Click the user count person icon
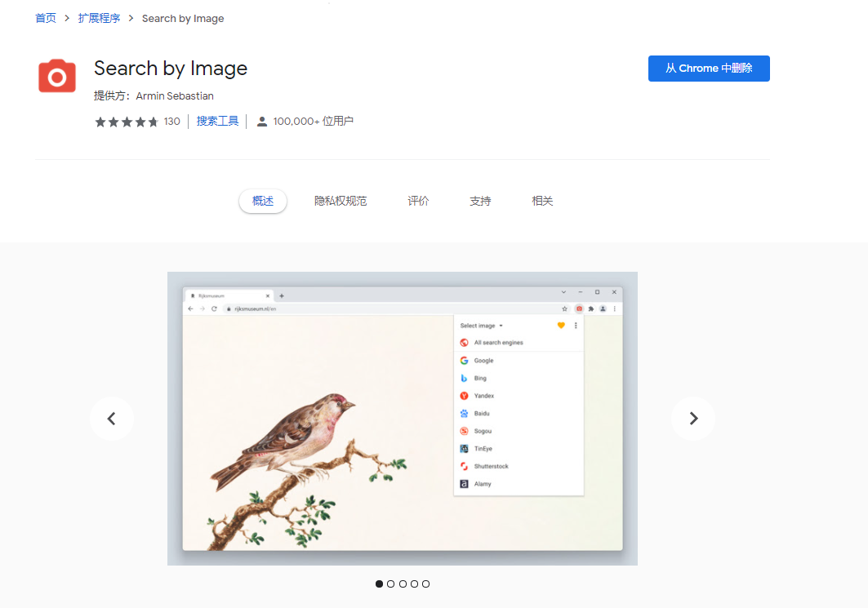The image size is (868, 608). click(262, 122)
